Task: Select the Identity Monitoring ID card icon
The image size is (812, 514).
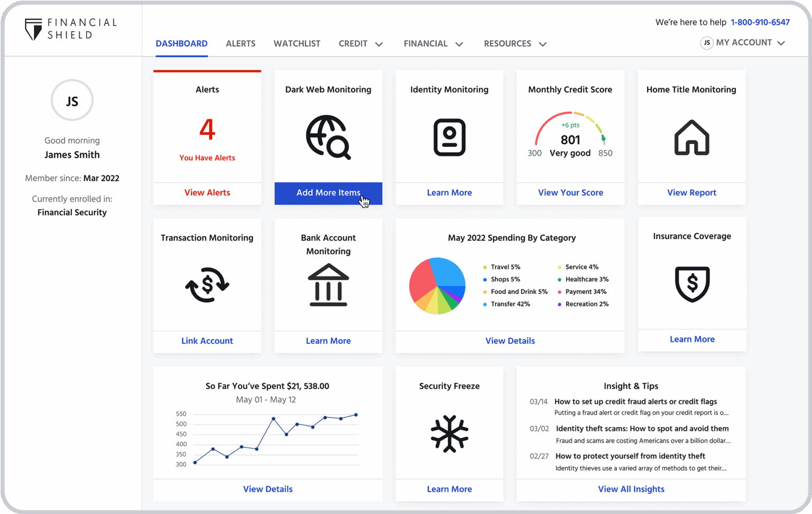Action: [449, 137]
